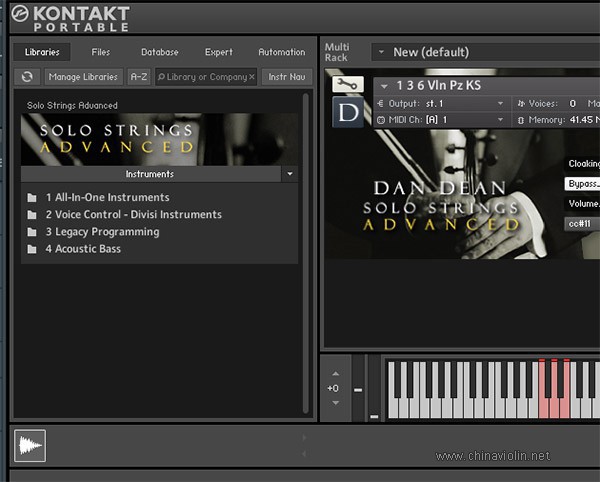The width and height of the screenshot is (600, 482).
Task: Click the library list scrollbar
Action: point(305,253)
